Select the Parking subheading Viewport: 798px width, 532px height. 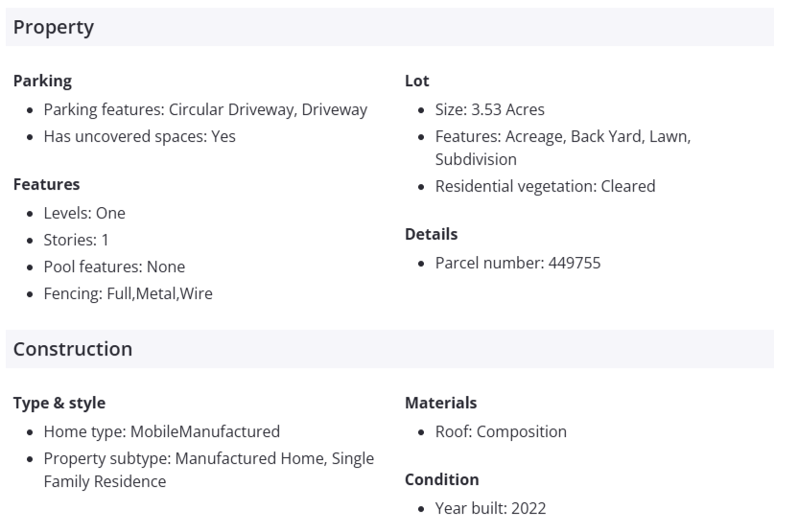click(42, 81)
